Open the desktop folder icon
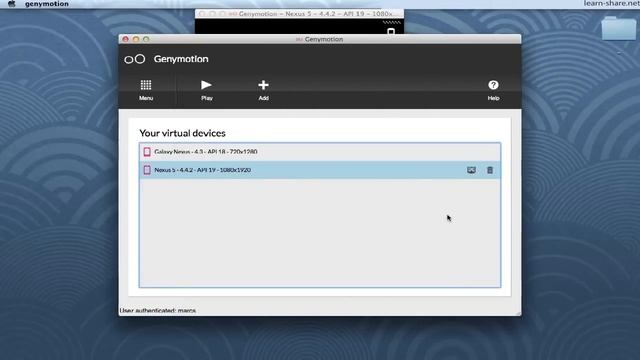 point(618,28)
